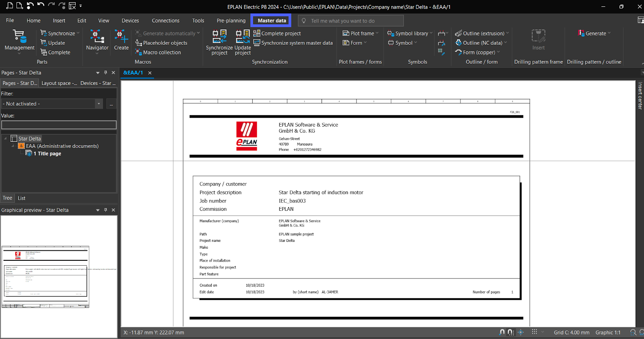Pin the Pages - Star Delta panel
644x339 pixels.
pyautogui.click(x=105, y=73)
